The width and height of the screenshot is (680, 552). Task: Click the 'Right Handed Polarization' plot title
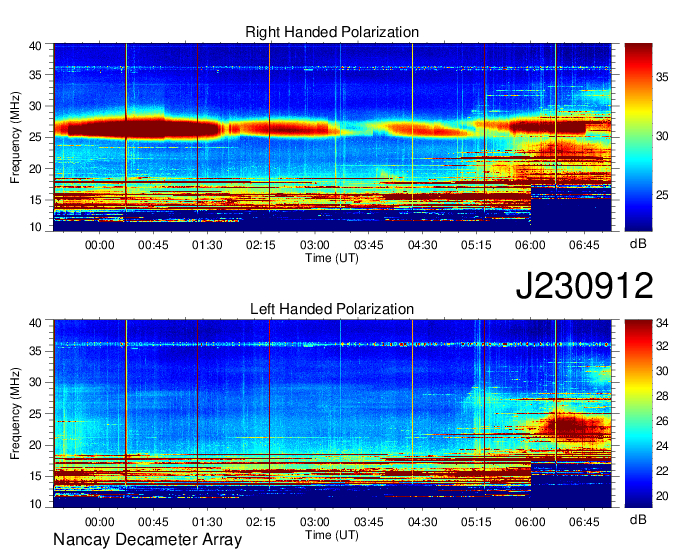[x=332, y=32]
